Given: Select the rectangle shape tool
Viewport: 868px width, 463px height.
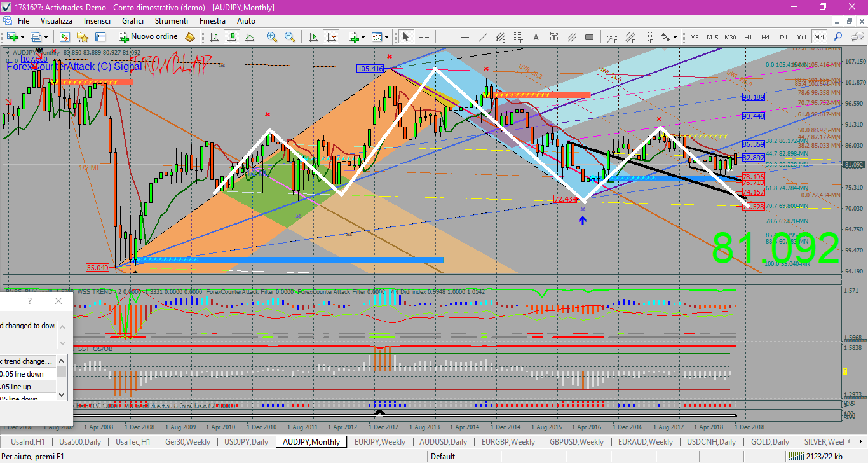Looking at the screenshot, I should (x=590, y=37).
